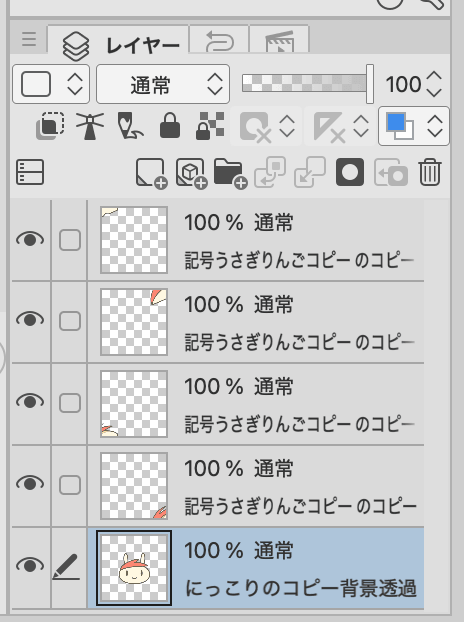The width and height of the screenshot is (464, 622).
Task: Check the third 記号うさぎりんごコピー layer's selection box
Action: click(x=70, y=402)
